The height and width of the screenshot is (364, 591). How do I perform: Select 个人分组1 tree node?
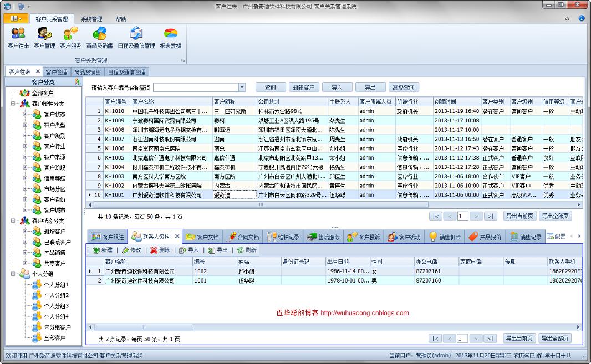56,284
